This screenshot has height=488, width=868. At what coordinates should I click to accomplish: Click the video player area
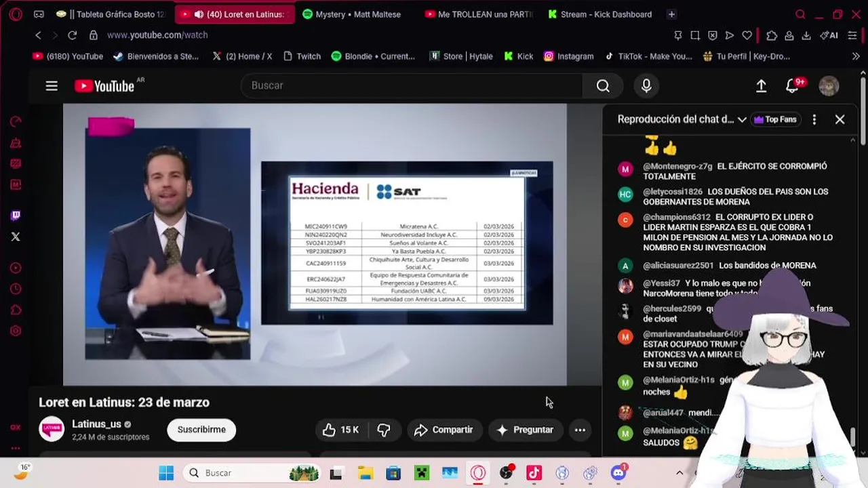pyautogui.click(x=315, y=244)
